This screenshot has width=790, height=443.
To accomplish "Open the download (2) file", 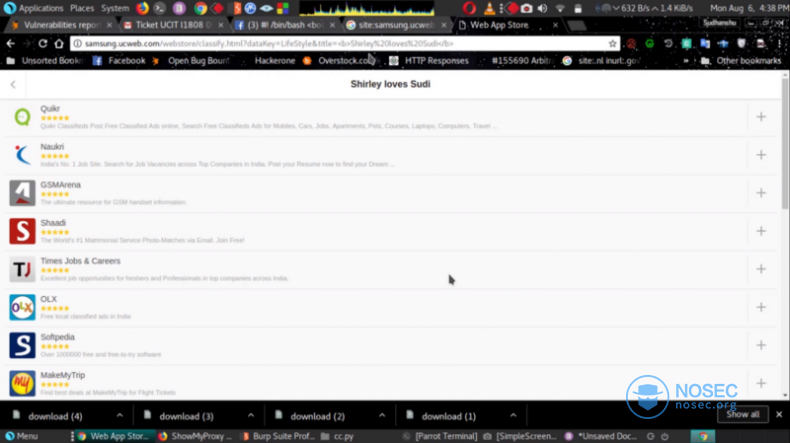I will (x=317, y=416).
